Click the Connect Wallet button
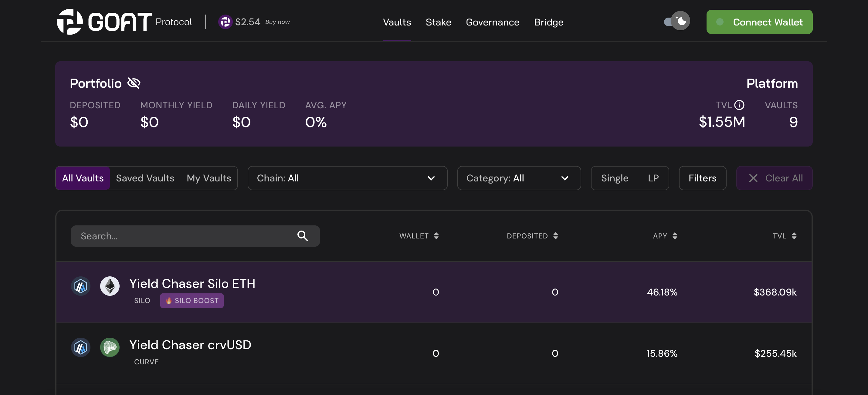 759,22
